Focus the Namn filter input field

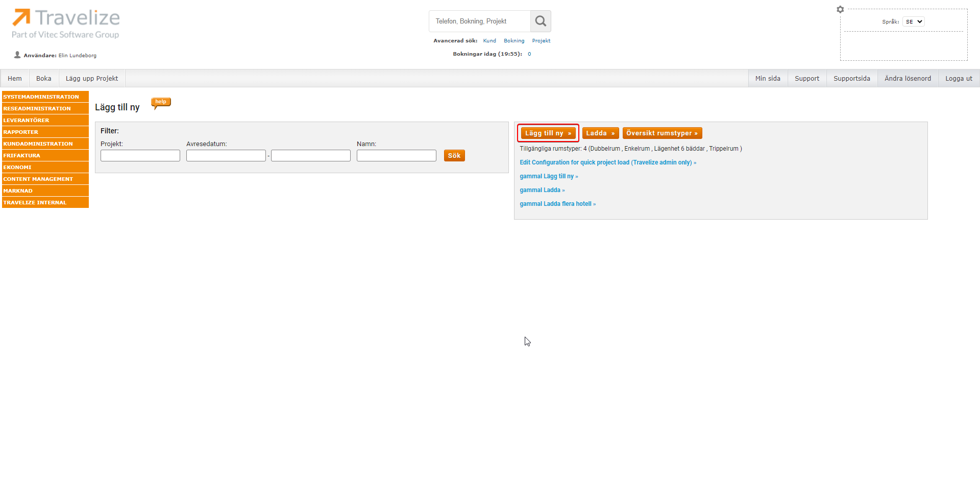tap(397, 156)
